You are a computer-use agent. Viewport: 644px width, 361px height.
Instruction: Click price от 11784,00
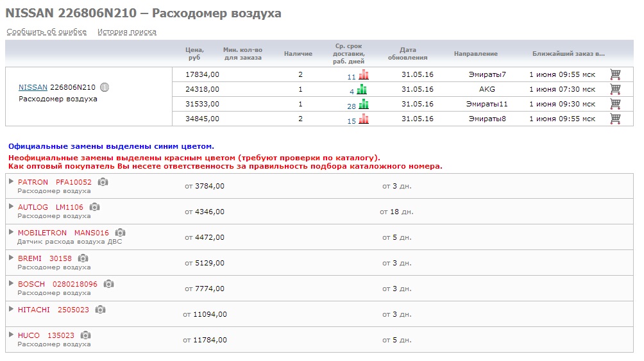[x=205, y=340]
